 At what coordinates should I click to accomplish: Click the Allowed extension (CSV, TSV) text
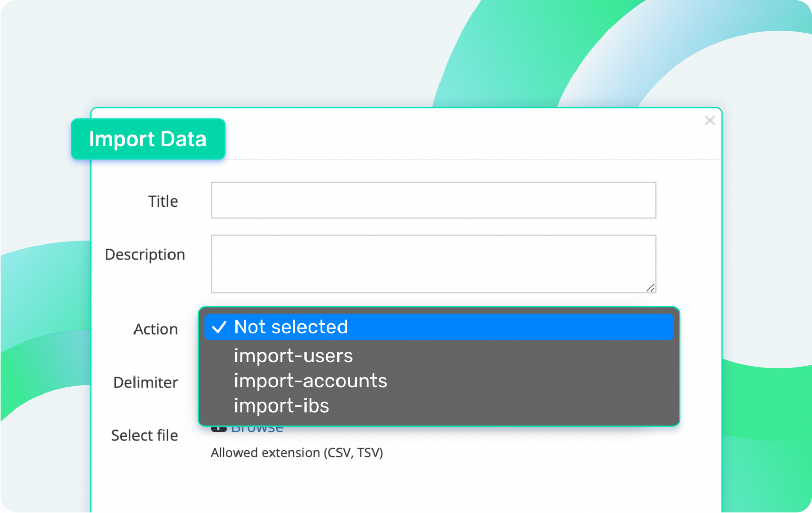pos(297,453)
